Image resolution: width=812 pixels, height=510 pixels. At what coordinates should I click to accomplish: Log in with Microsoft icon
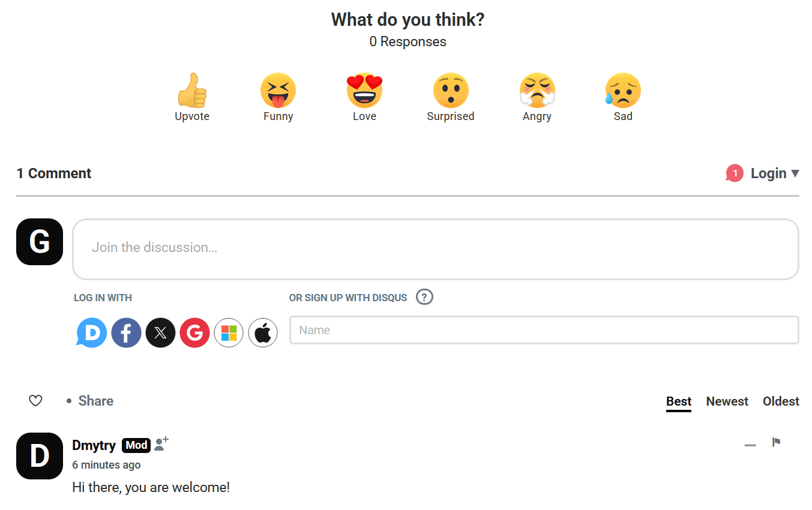(229, 332)
